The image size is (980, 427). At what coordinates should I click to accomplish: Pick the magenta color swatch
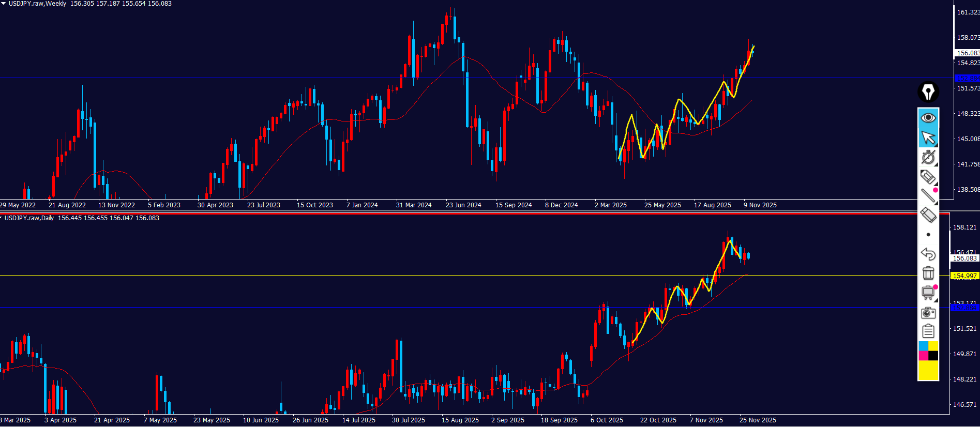click(923, 356)
